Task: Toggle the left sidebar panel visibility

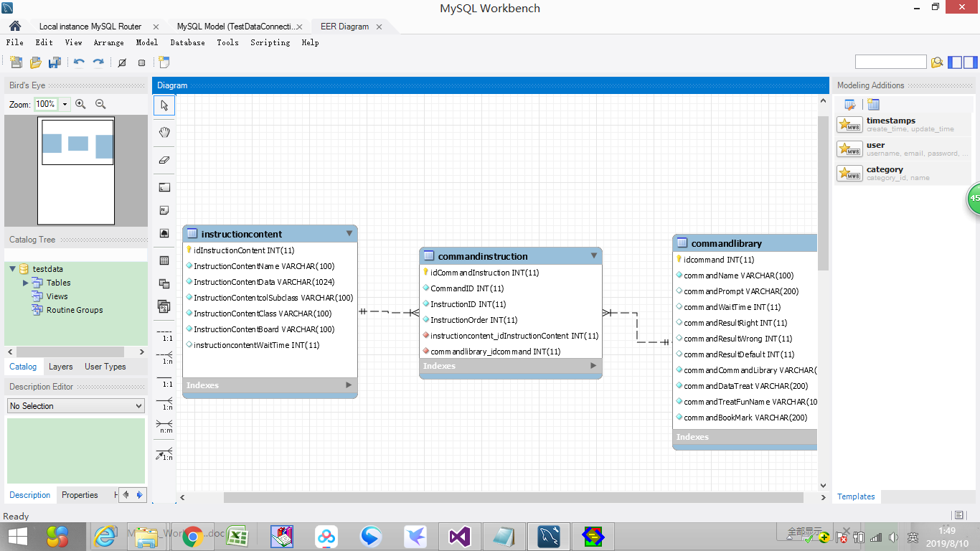Action: point(955,62)
